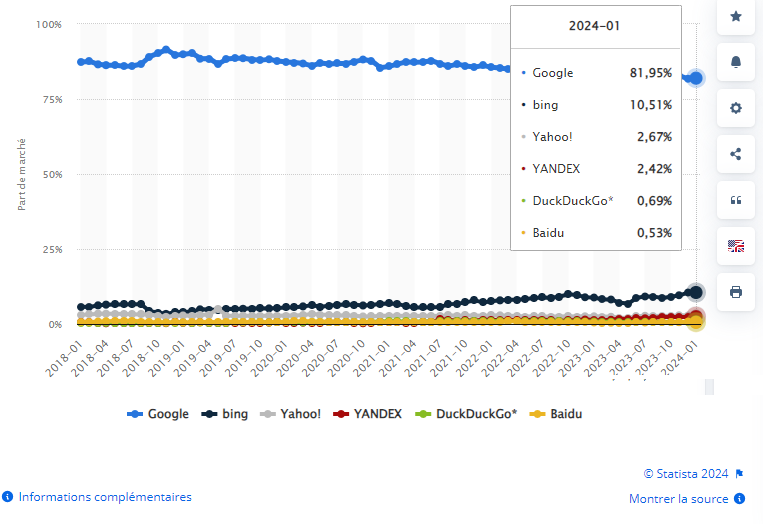The width and height of the screenshot is (763, 524).
Task: Click the star favorite icon
Action: click(x=736, y=17)
